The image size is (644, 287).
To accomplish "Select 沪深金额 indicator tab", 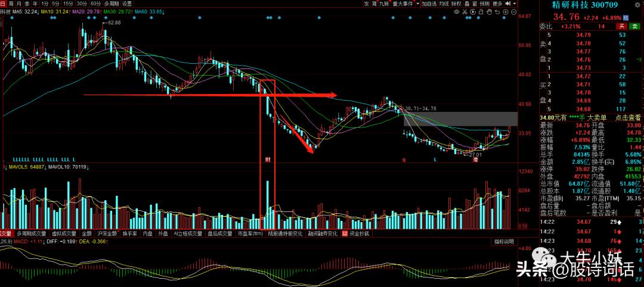I will (x=107, y=233).
